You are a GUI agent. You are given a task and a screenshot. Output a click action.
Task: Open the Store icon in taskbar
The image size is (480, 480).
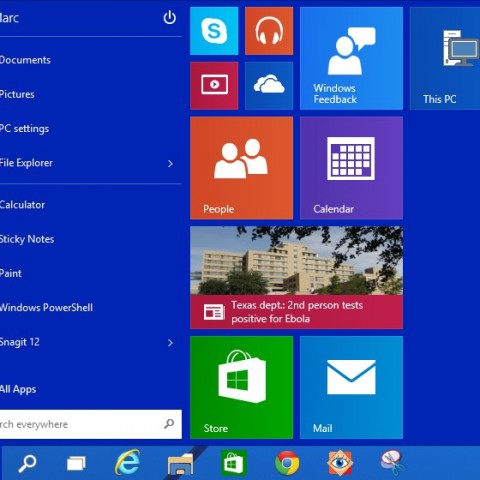234,462
